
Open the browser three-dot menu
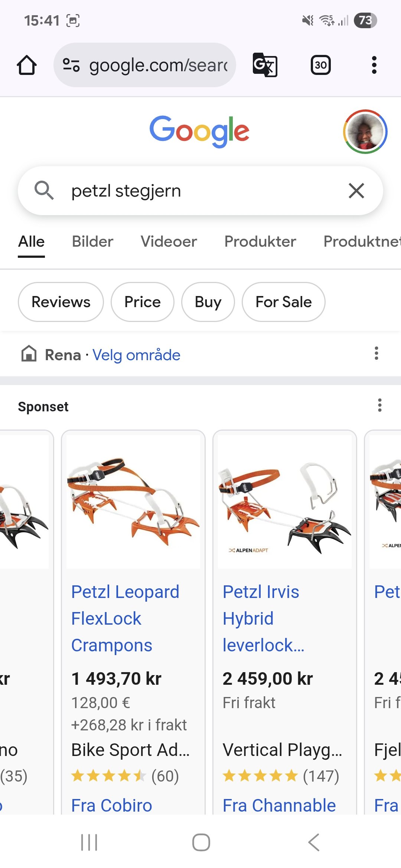(x=374, y=65)
